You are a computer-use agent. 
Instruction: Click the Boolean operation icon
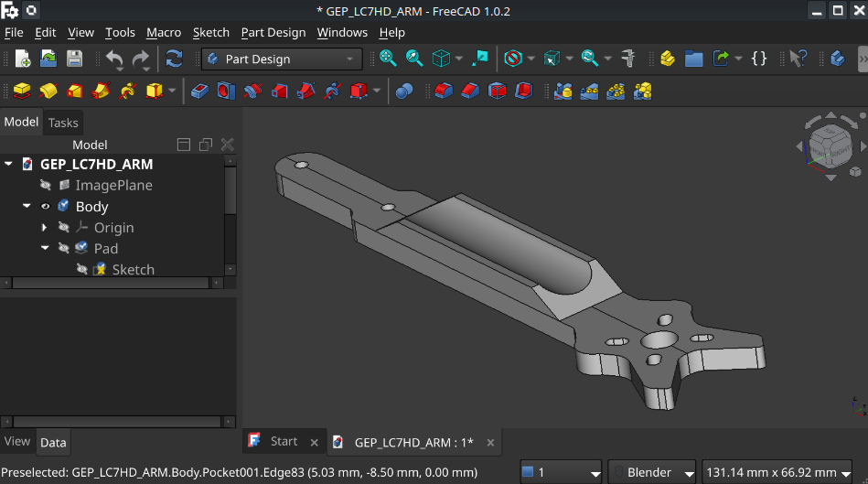pos(403,91)
